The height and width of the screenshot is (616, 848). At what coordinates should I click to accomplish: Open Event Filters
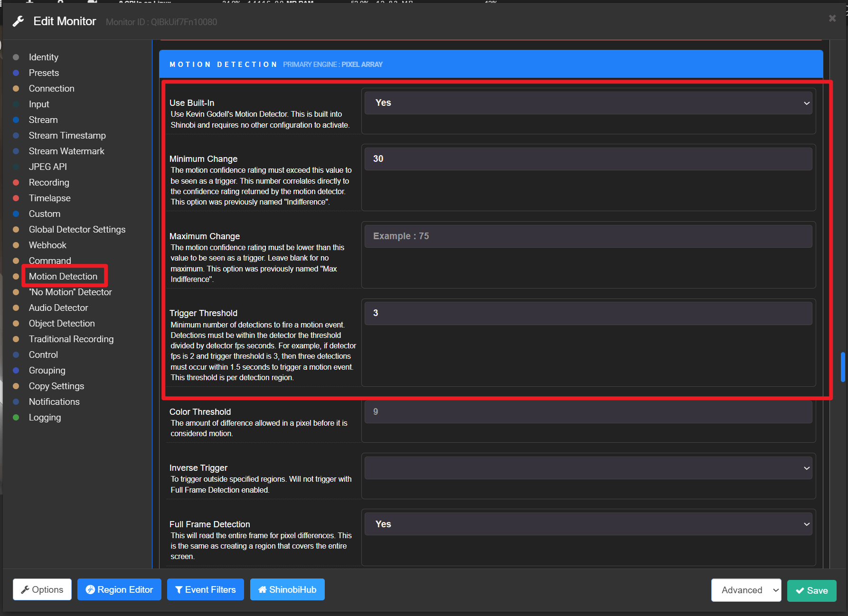[x=206, y=589]
